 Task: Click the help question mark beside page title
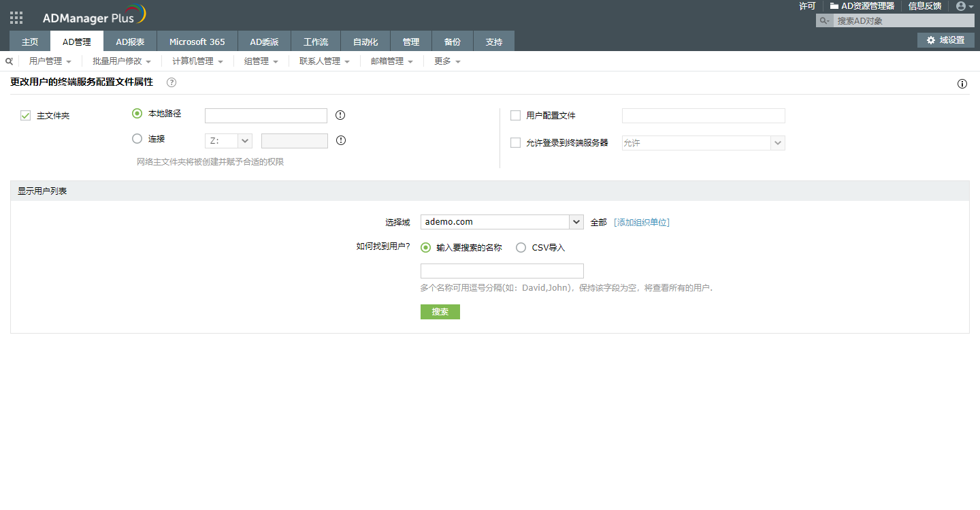[171, 82]
